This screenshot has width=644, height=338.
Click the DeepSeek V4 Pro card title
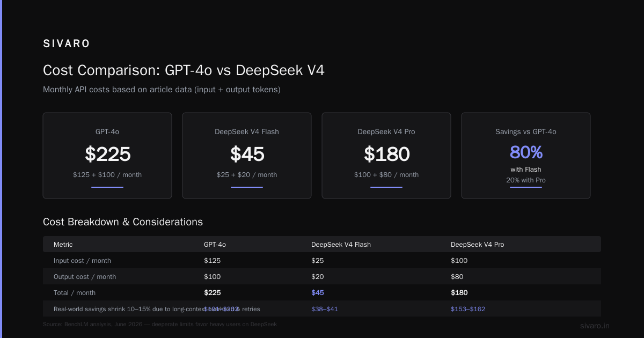coord(386,131)
